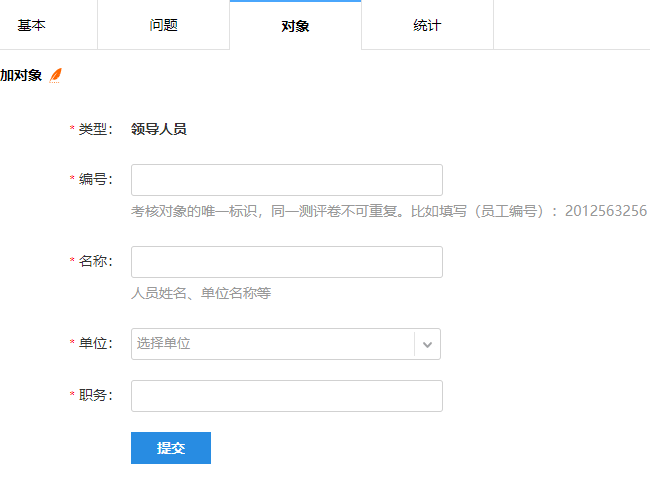Click the 类型 field label
This screenshot has height=488, width=650.
click(95, 129)
